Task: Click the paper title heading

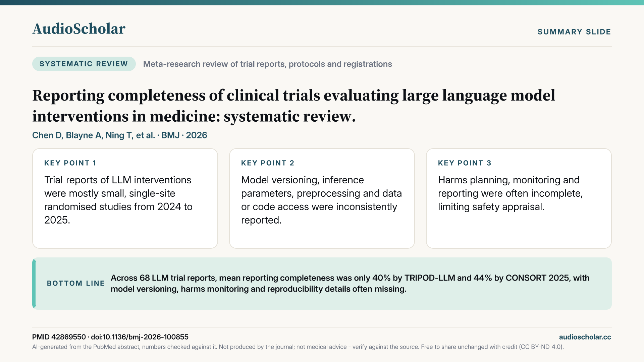Action: pyautogui.click(x=294, y=106)
